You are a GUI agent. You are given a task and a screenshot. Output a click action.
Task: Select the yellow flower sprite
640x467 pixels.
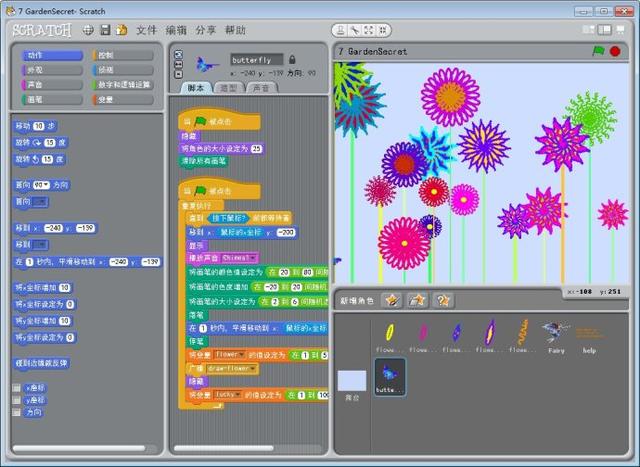pyautogui.click(x=389, y=337)
